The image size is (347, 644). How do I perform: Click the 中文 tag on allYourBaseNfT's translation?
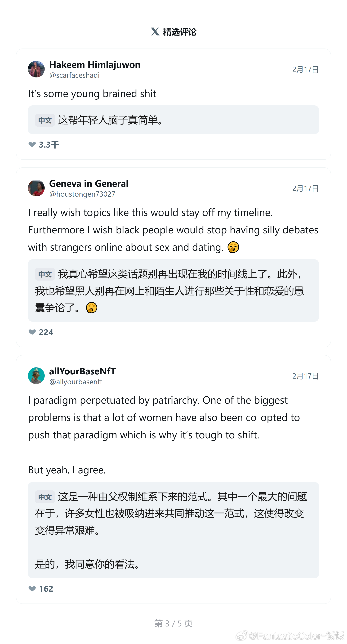tap(45, 497)
